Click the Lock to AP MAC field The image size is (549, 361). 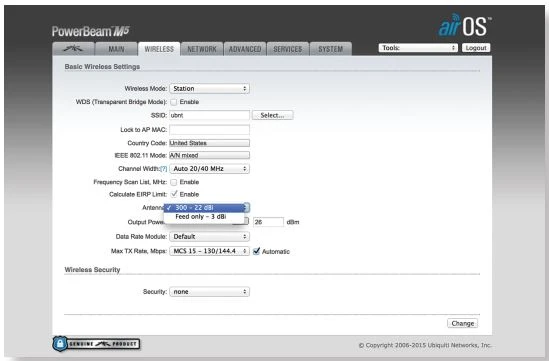coord(209,130)
